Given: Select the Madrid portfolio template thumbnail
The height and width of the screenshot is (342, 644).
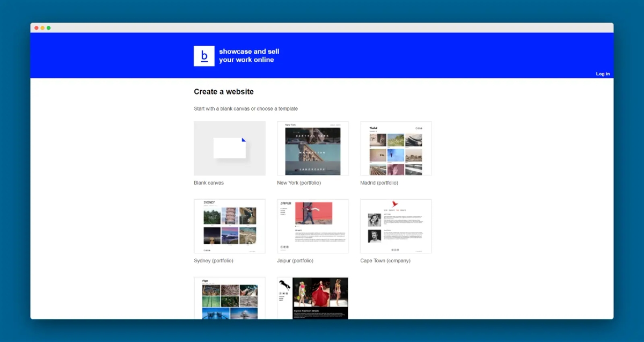Looking at the screenshot, I should (396, 148).
